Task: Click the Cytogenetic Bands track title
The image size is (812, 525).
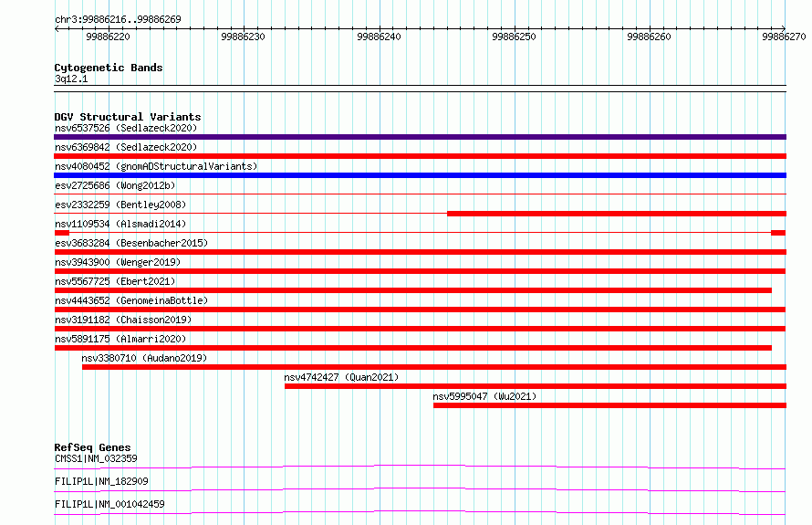Action: [109, 68]
